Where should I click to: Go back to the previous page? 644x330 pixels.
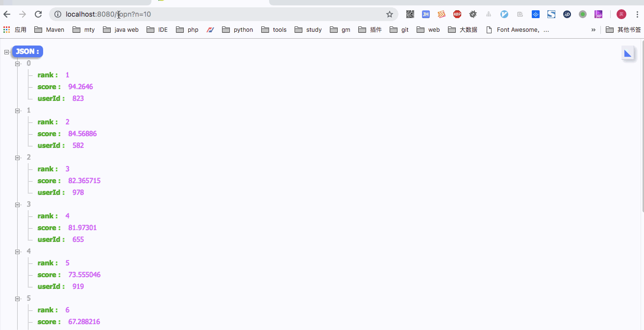(x=7, y=14)
